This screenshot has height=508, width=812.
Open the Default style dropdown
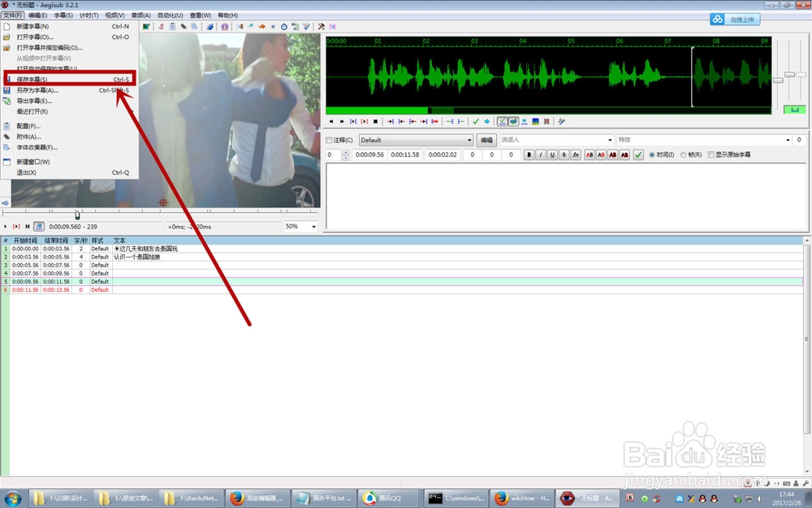tap(417, 140)
